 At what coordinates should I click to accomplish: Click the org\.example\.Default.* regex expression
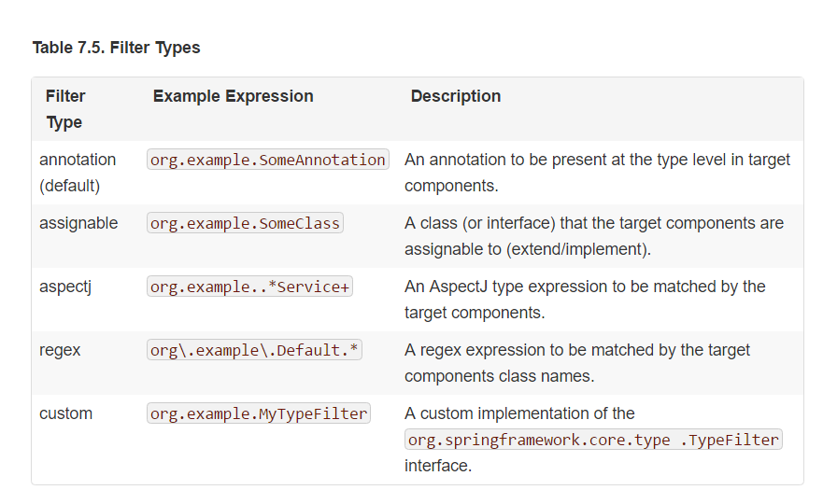(255, 350)
